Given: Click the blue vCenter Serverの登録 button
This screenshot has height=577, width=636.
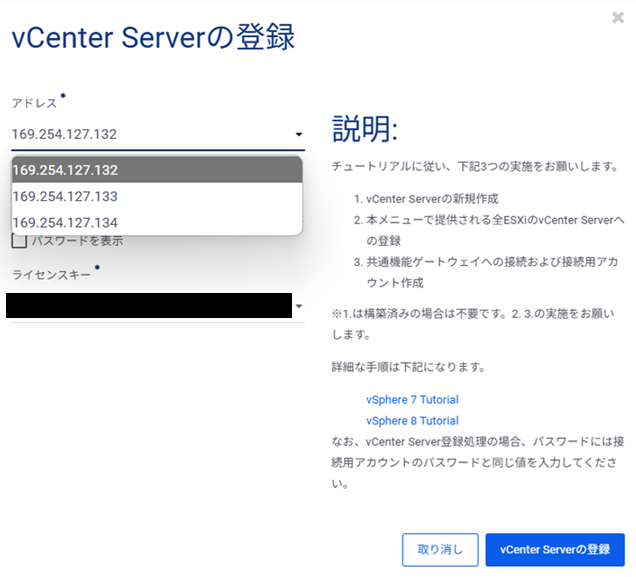Looking at the screenshot, I should 555,549.
